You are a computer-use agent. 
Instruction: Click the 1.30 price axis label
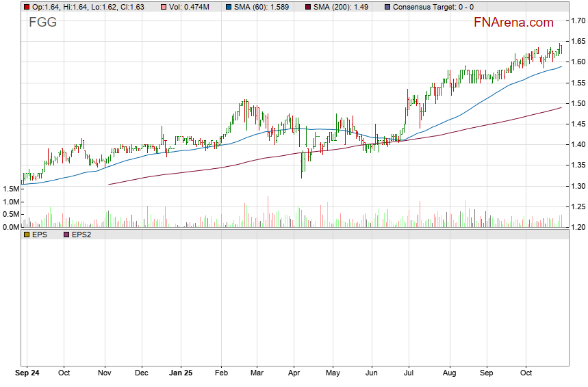577,186
